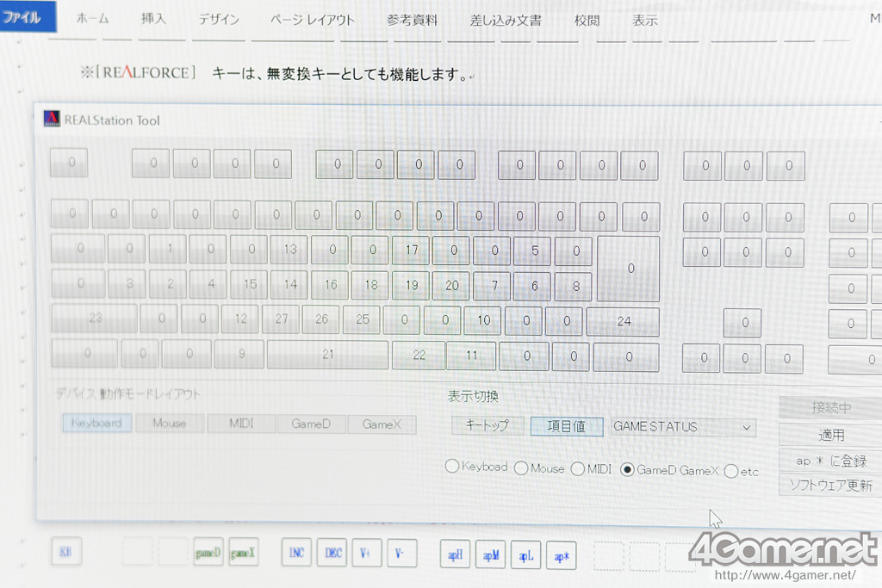Select the Mouse device mode button
Viewport: 882px width, 588px height.
[x=170, y=423]
